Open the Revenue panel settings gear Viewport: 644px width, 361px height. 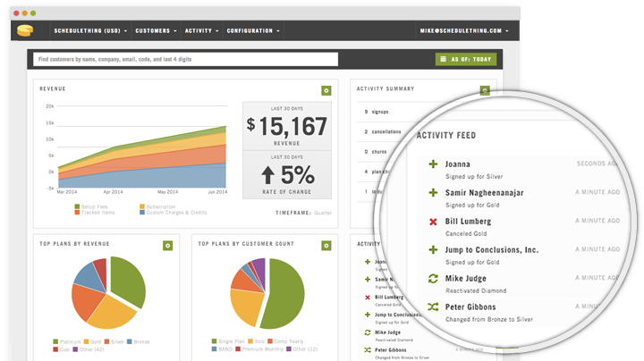326,90
